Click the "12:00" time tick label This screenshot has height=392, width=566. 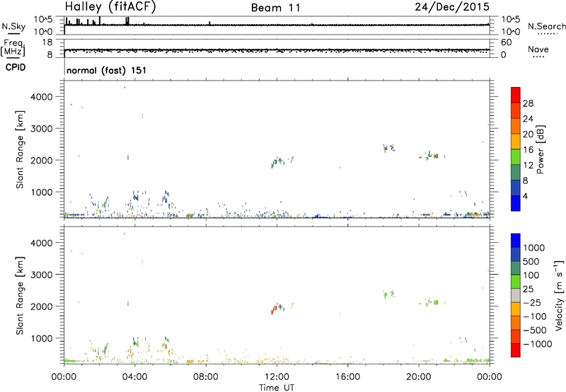[277, 377]
